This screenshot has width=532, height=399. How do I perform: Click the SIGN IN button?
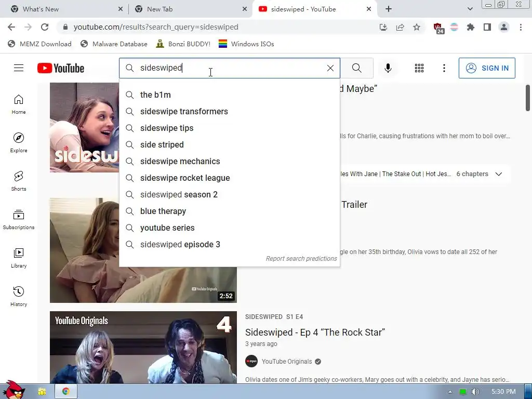click(x=487, y=68)
